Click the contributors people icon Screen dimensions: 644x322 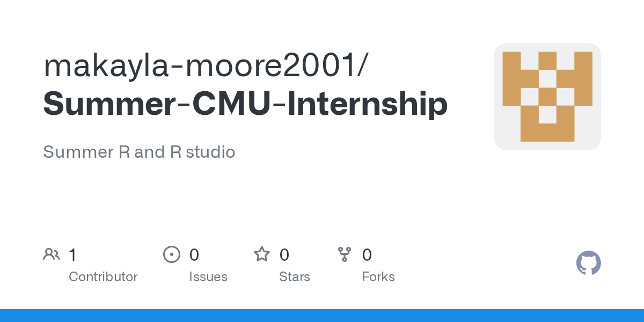(x=52, y=254)
